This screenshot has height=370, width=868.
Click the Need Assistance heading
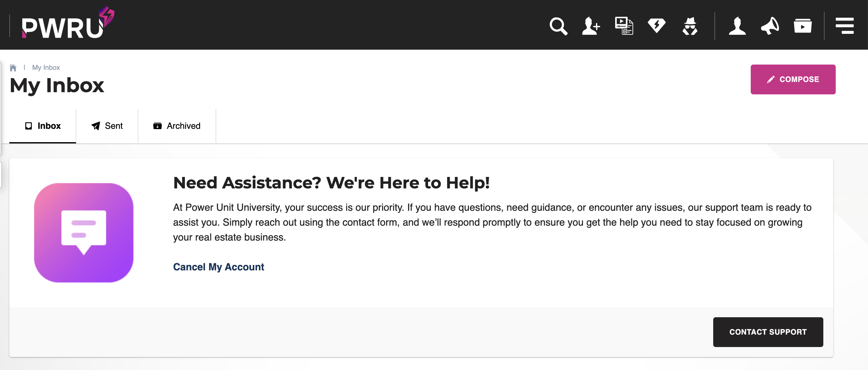point(331,183)
